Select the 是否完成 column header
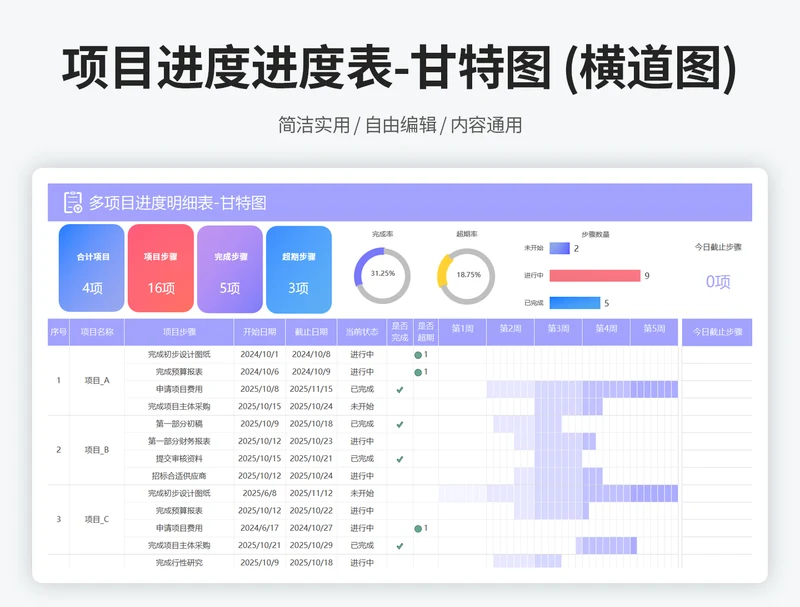The height and width of the screenshot is (607, 800). coord(400,332)
